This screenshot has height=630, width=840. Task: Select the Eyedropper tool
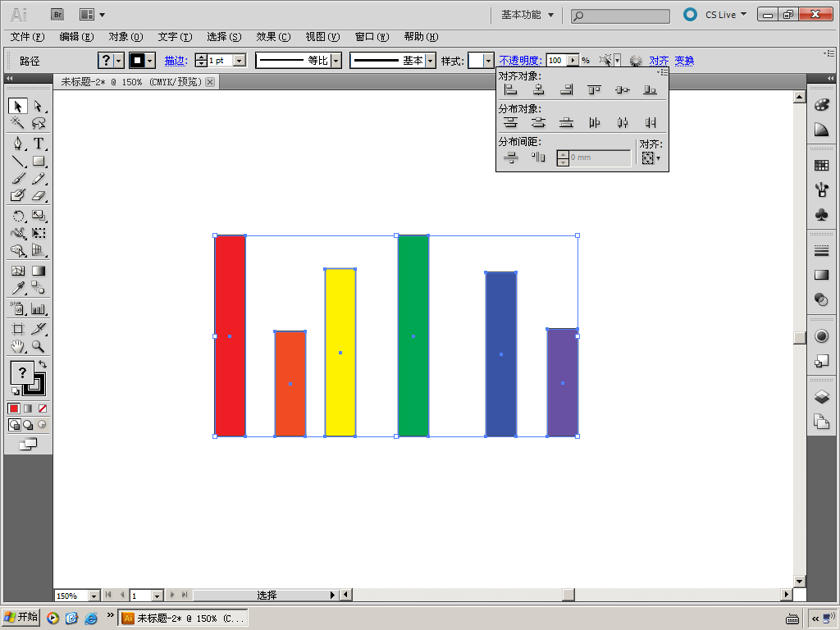18,288
